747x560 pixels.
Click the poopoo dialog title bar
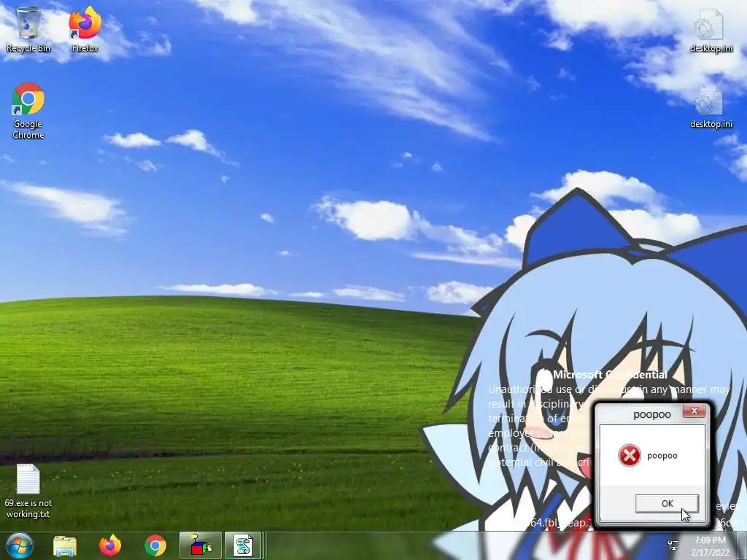point(651,414)
